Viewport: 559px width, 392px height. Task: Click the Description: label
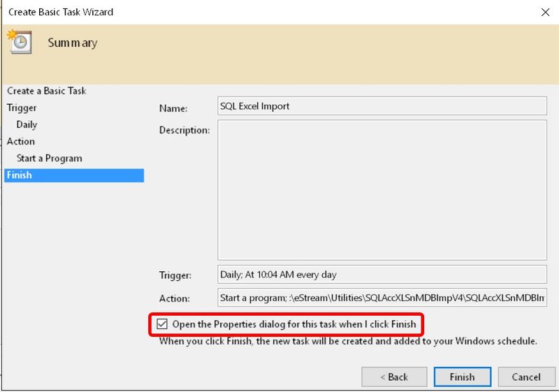coord(184,130)
